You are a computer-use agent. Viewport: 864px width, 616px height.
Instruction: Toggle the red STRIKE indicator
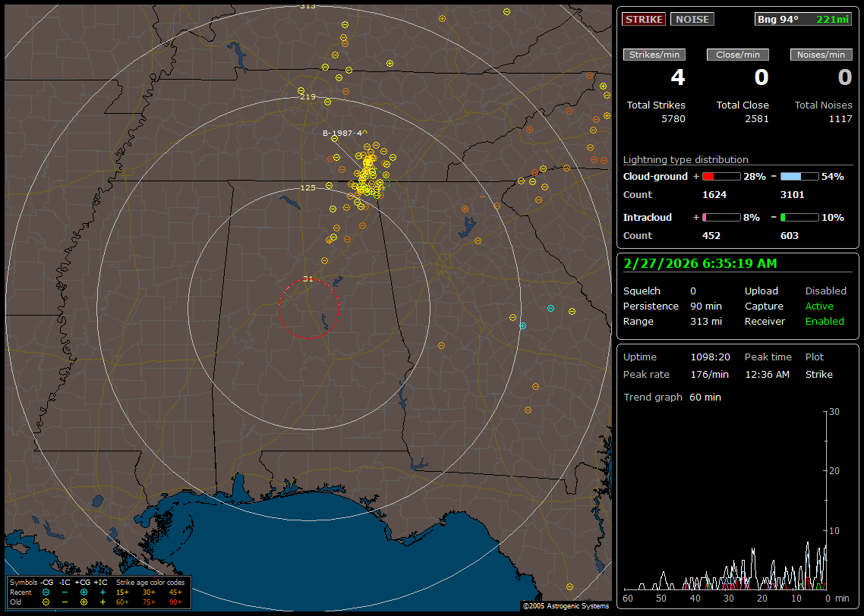coord(644,20)
